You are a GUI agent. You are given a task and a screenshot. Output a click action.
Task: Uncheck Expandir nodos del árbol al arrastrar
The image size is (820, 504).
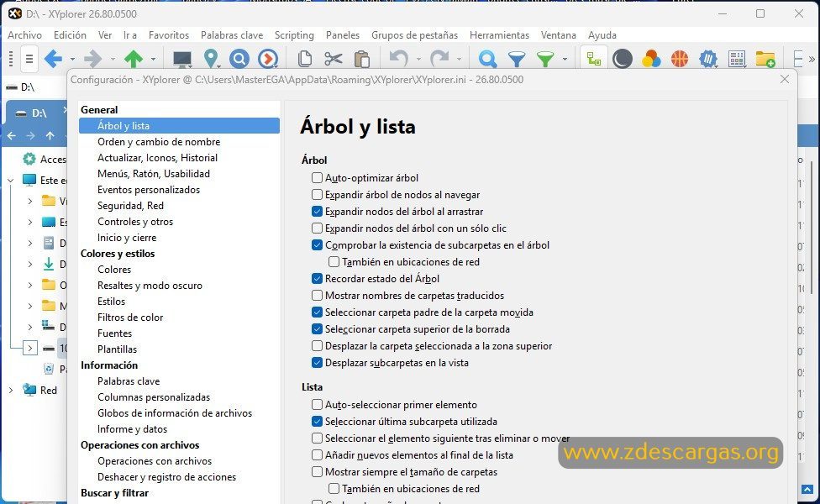point(317,211)
